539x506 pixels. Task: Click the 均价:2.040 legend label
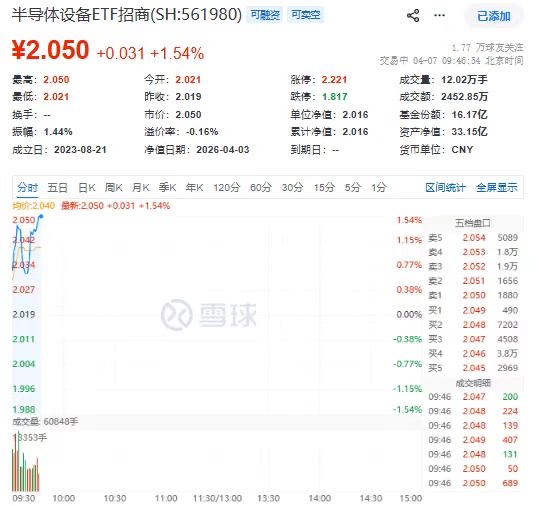pyautogui.click(x=34, y=206)
